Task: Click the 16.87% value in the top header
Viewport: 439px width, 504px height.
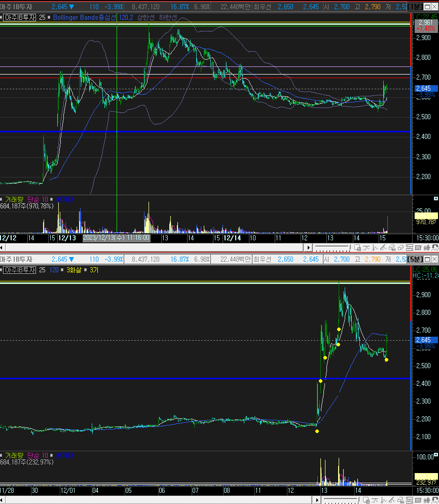Action: click(179, 7)
